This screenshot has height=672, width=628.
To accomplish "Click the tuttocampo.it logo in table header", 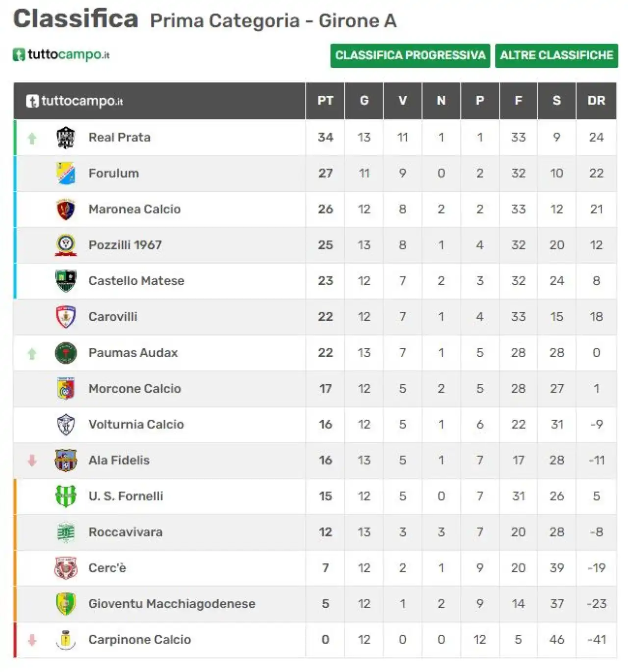I will pyautogui.click(x=74, y=101).
